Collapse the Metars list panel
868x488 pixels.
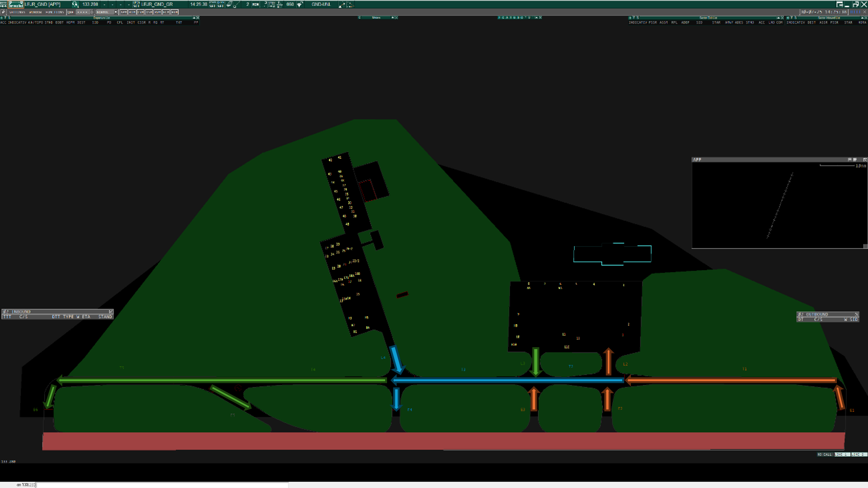click(392, 18)
